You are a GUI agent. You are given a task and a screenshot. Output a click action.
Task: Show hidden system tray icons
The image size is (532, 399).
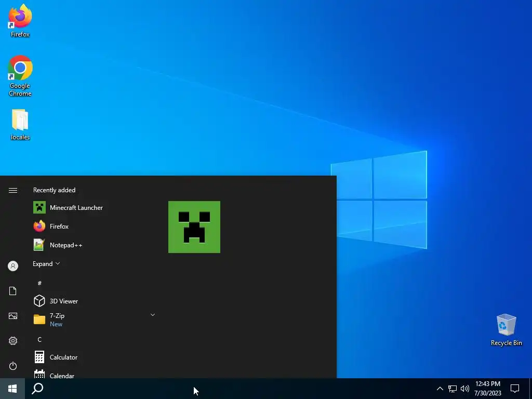[440, 389]
